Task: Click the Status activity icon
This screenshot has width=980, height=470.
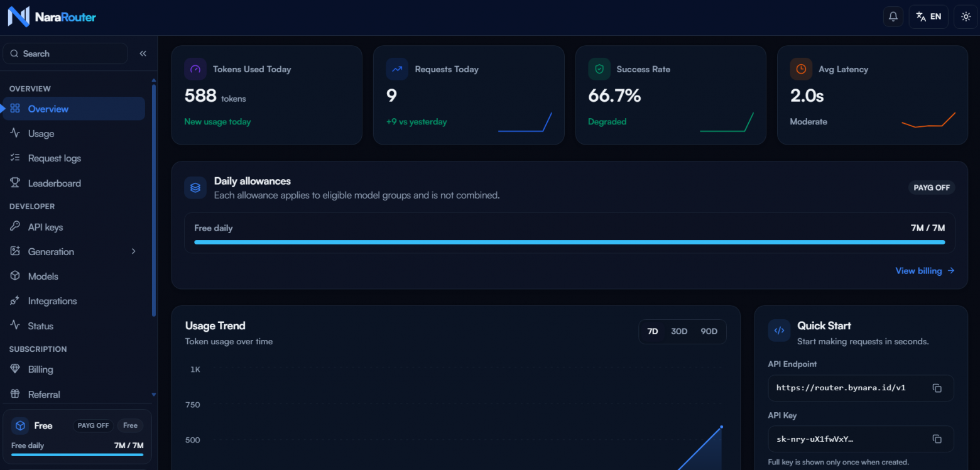Action: coord(15,326)
